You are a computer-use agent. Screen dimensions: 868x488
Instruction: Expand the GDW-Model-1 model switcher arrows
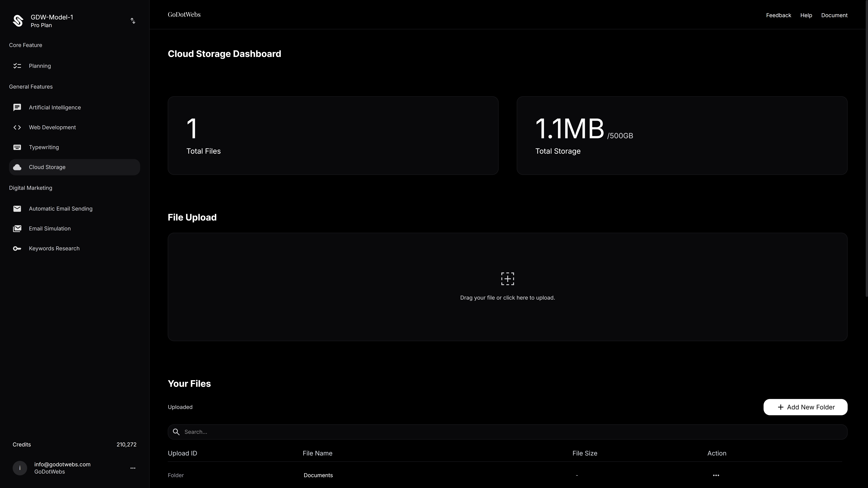pyautogui.click(x=133, y=21)
